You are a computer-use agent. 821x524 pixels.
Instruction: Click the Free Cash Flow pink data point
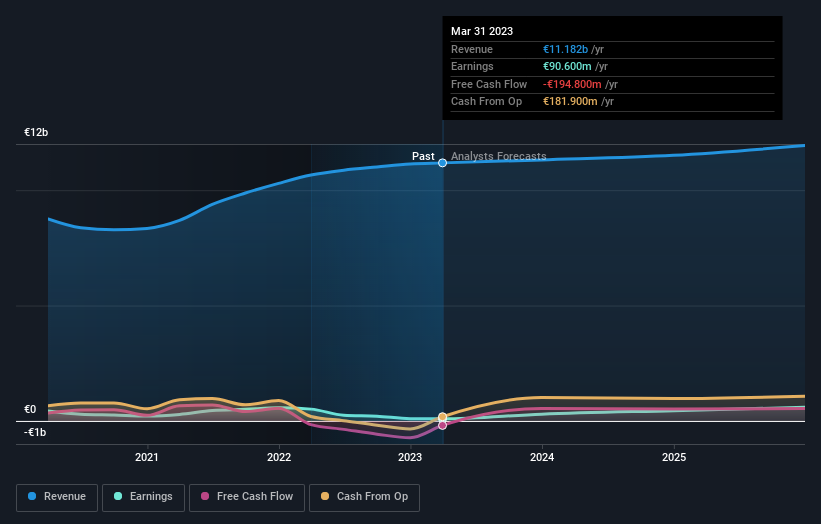click(442, 426)
